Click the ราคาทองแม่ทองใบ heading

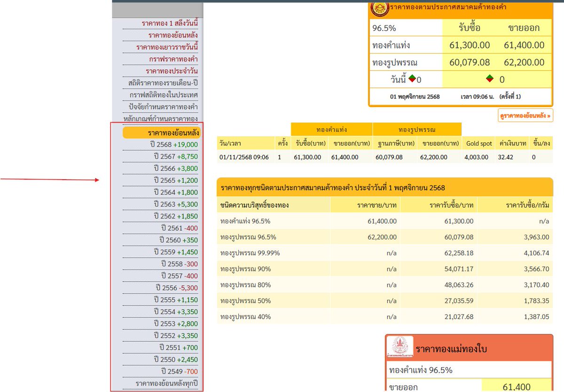point(451,349)
